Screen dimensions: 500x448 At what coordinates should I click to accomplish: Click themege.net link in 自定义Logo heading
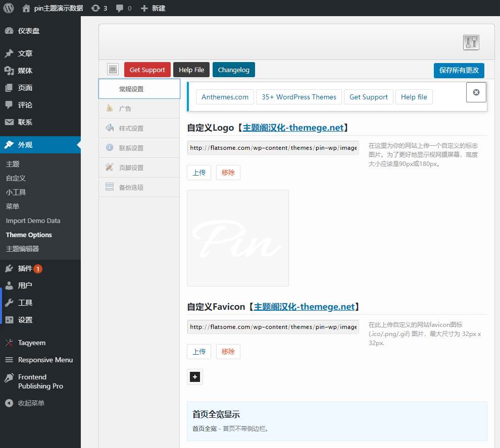coord(293,128)
